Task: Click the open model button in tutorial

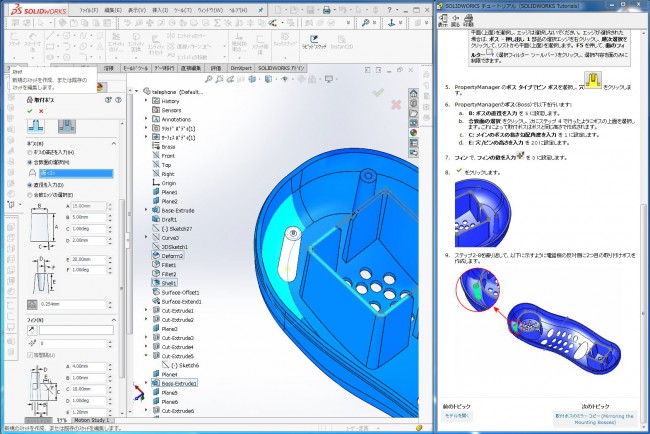Action: coord(456,415)
